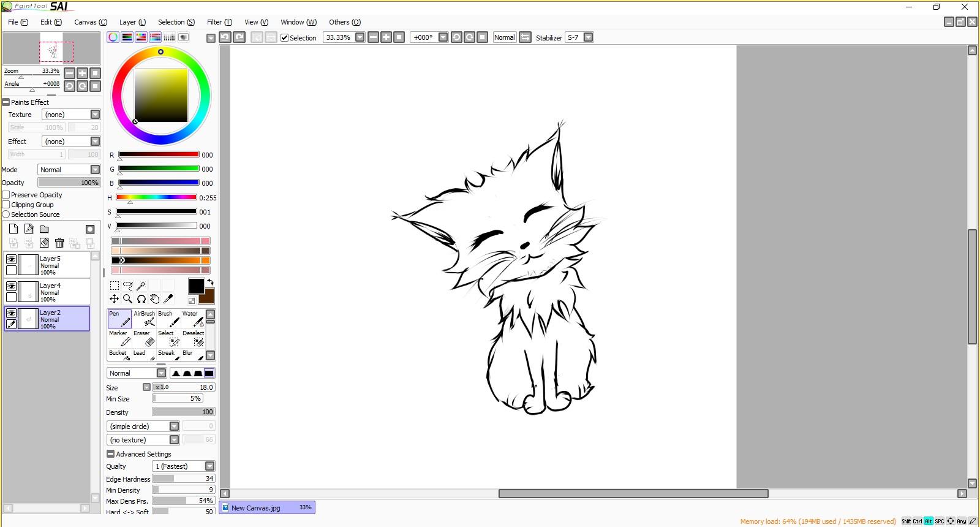Select the rotate view tool
The width and height of the screenshot is (980, 527).
[141, 299]
